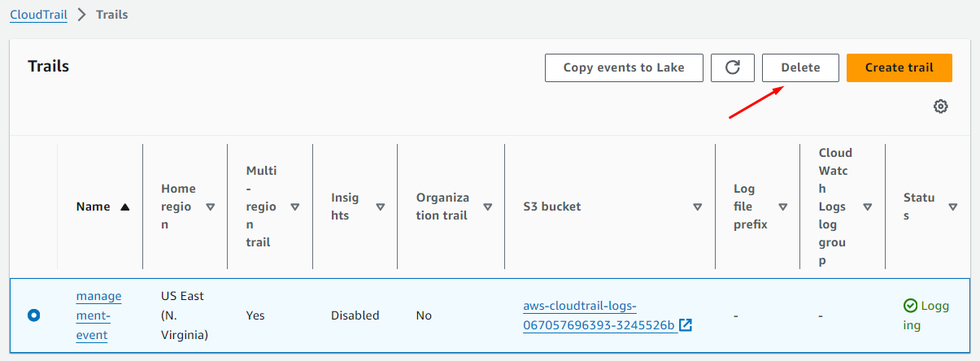Viewport: 980px width, 361px height.
Task: Click external link icon beside S3 bucket name
Action: click(x=686, y=325)
